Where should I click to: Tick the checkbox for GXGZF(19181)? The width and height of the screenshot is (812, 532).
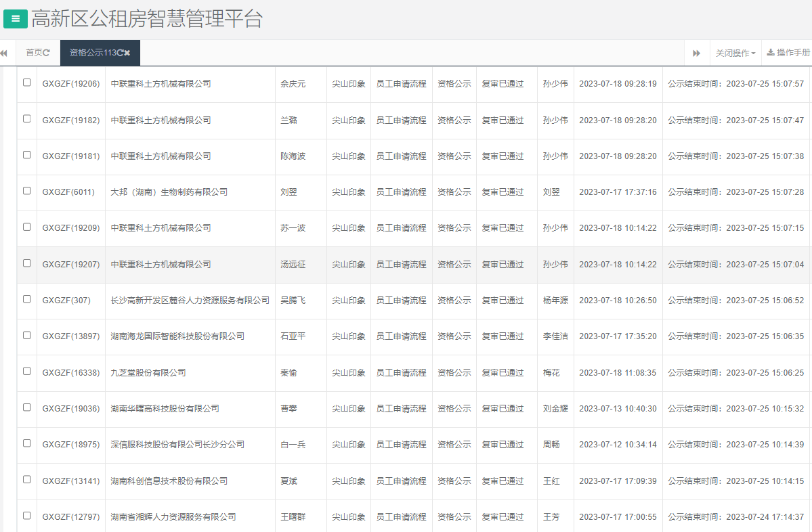click(x=27, y=155)
